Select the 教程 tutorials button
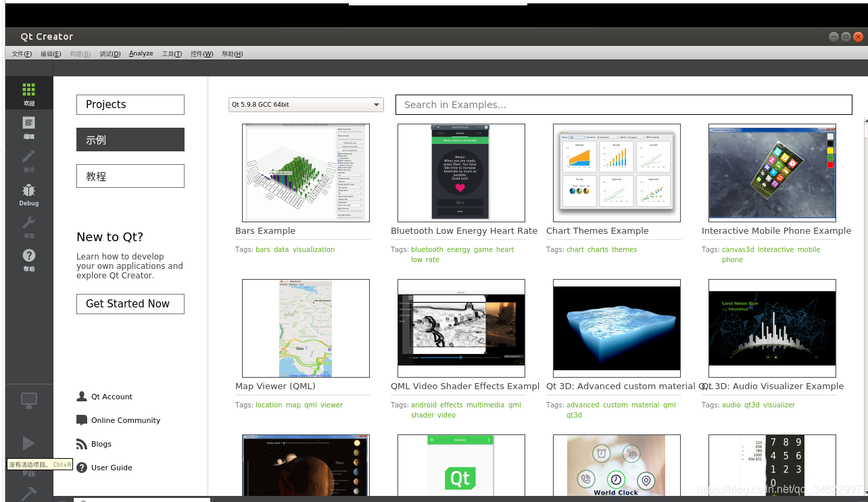Image resolution: width=868 pixels, height=502 pixels. pyautogui.click(x=130, y=176)
